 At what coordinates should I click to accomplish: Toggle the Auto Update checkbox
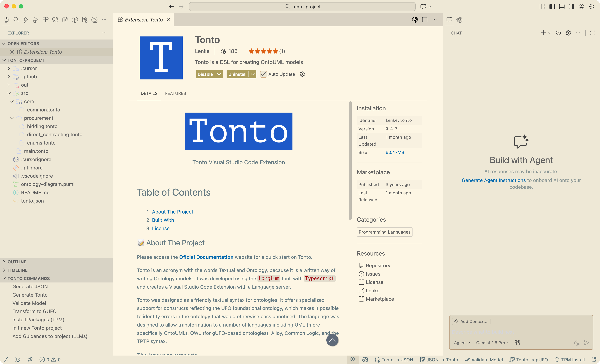[263, 74]
